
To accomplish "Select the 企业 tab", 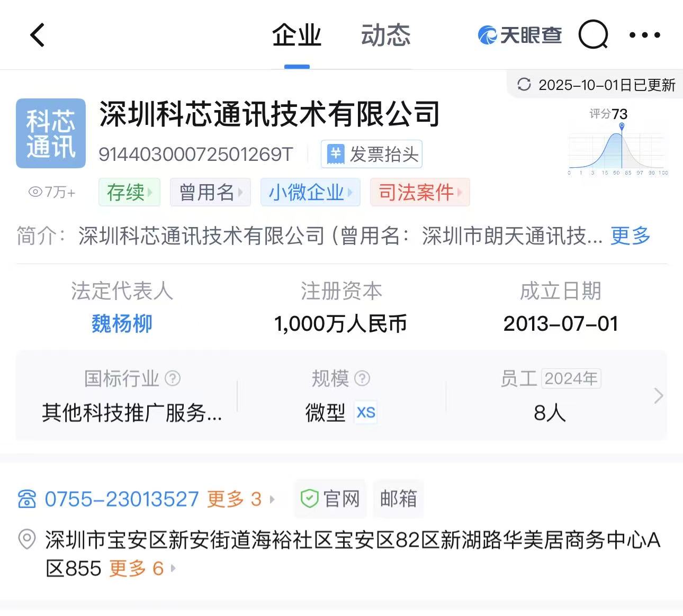I will (x=296, y=35).
